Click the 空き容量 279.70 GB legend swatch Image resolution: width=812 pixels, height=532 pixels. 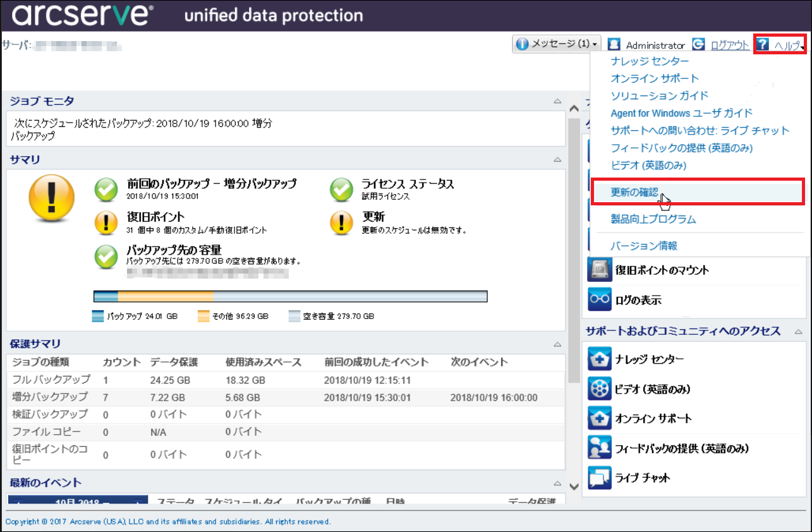[294, 316]
